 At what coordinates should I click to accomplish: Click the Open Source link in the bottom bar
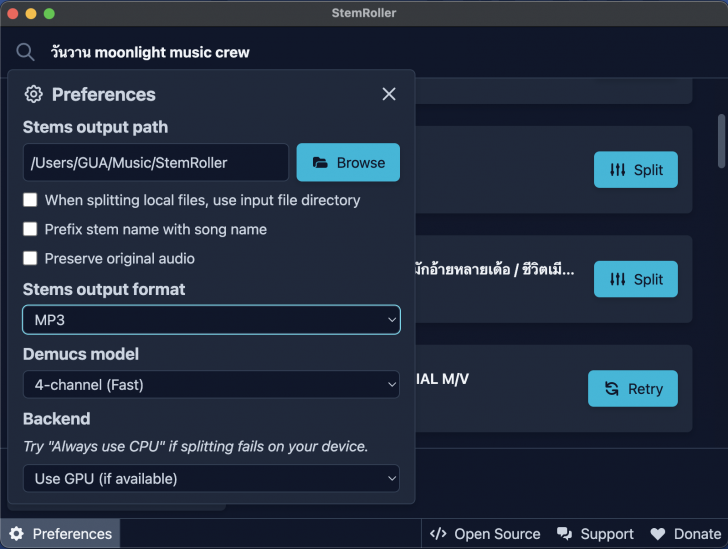(x=485, y=534)
